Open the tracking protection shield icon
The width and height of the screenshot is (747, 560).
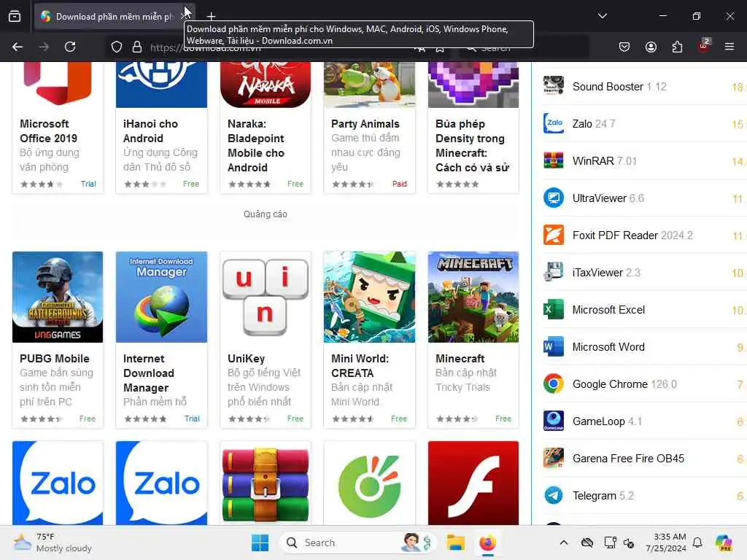pyautogui.click(x=117, y=47)
